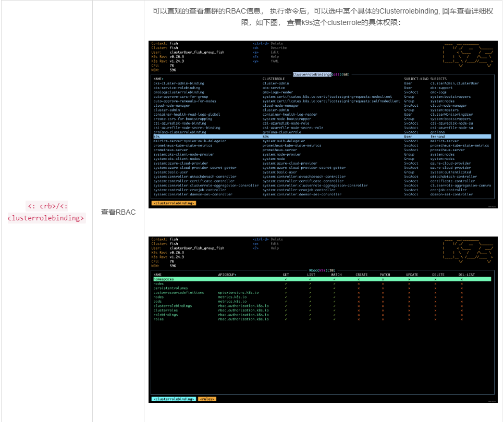Click the 'Clusterrolebindings(all)[68]' view title

click(321, 75)
